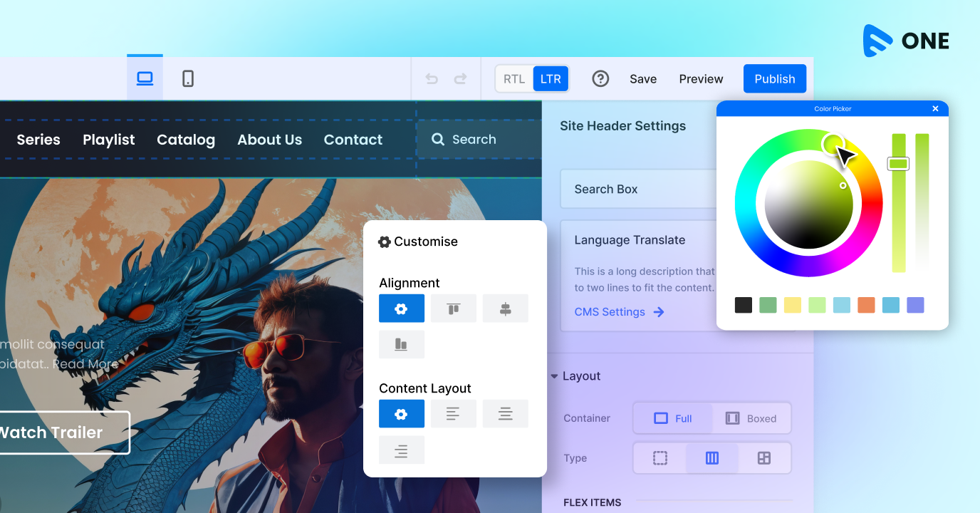Viewport: 980px width, 513px height.
Task: Open About Us navigation item
Action: click(269, 140)
